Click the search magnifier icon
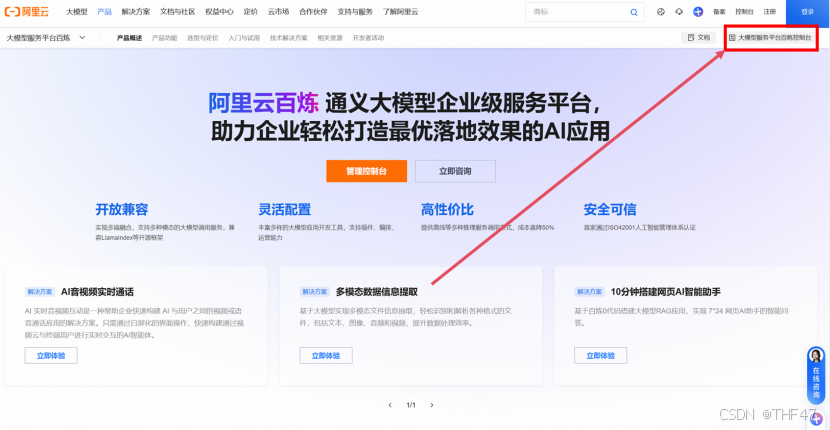830x430 pixels. coord(634,12)
